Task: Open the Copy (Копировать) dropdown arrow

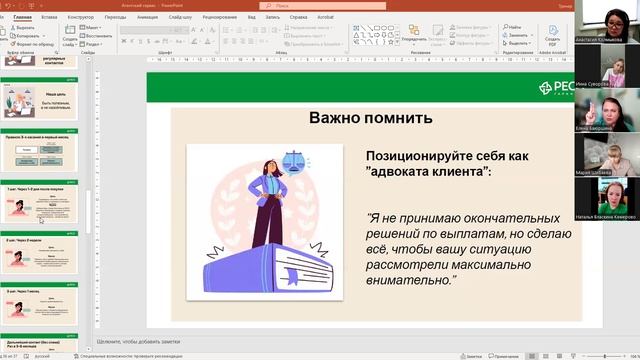Action: coord(44,36)
